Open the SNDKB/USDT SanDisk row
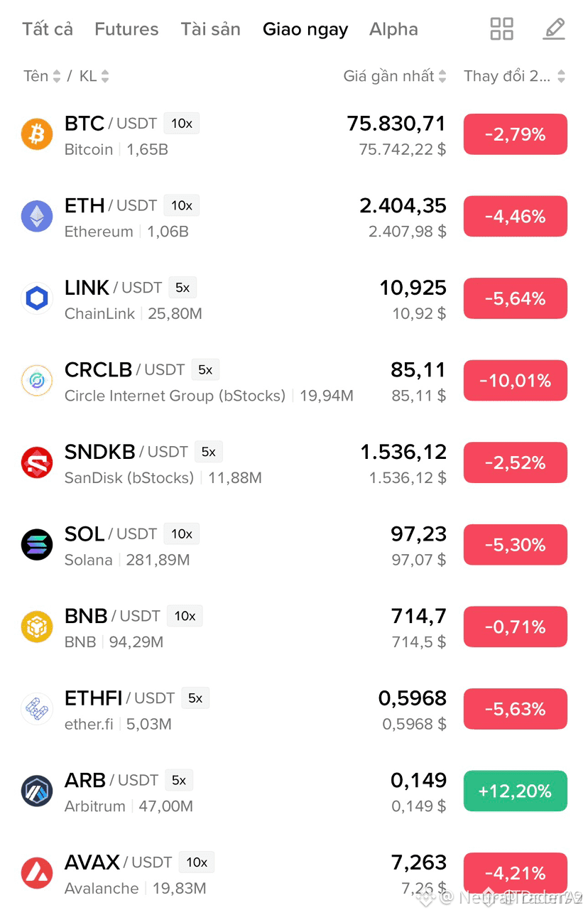The height and width of the screenshot is (915, 588). click(294, 462)
